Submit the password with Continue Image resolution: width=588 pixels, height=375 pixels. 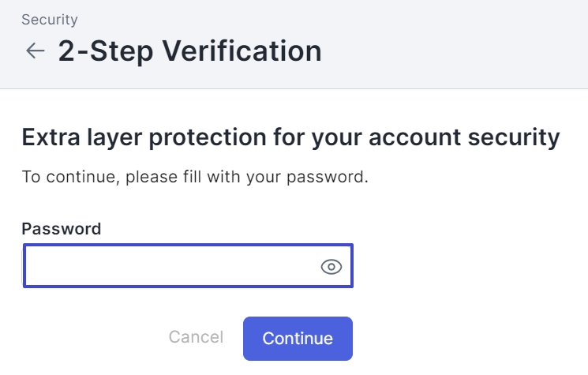[298, 338]
